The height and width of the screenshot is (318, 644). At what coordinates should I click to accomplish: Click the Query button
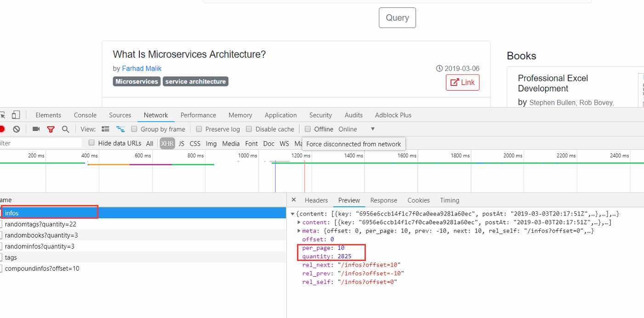tap(397, 17)
